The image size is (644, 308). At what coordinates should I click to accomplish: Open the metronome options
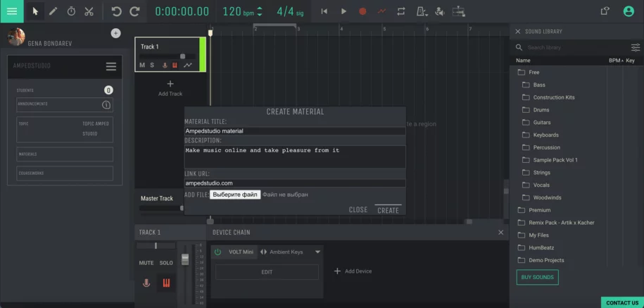click(x=422, y=11)
